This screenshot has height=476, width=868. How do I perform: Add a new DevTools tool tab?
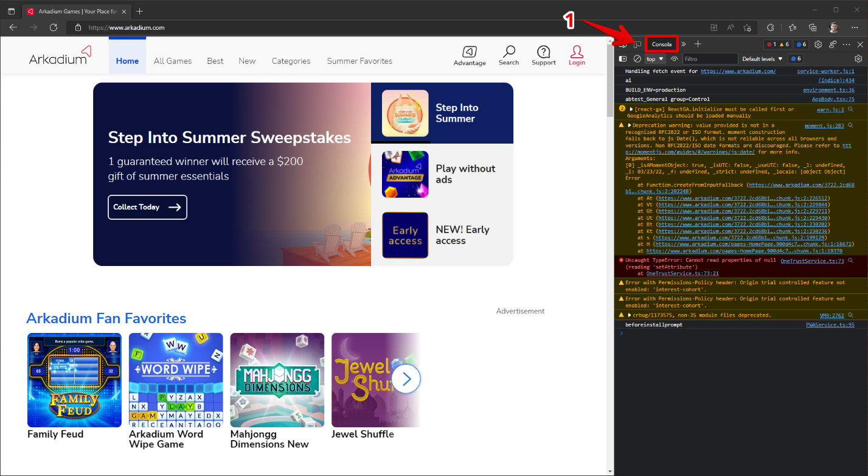tap(698, 44)
